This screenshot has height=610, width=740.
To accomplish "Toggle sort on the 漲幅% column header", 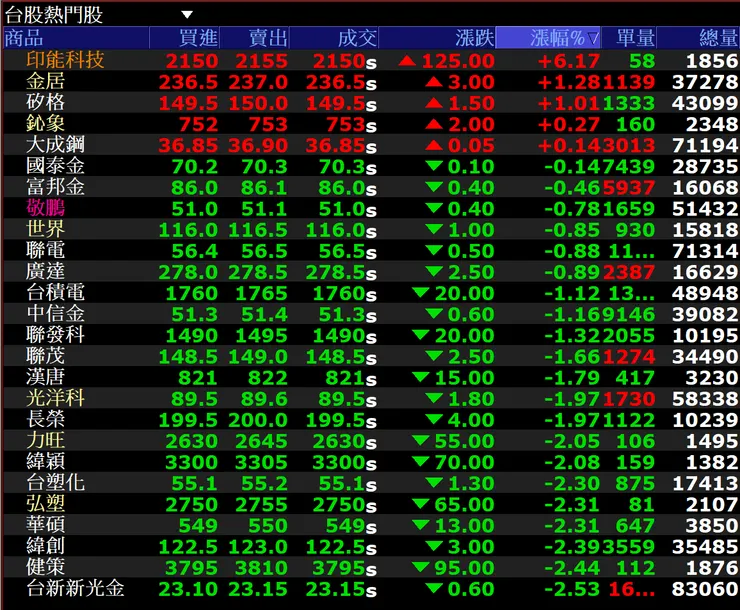I will point(548,38).
